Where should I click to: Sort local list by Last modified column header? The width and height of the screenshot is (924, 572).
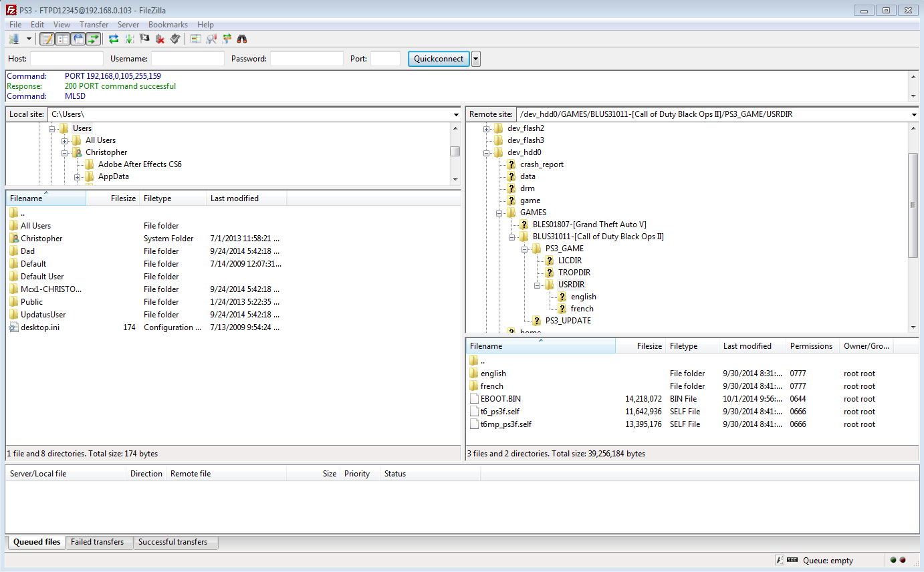click(x=247, y=198)
